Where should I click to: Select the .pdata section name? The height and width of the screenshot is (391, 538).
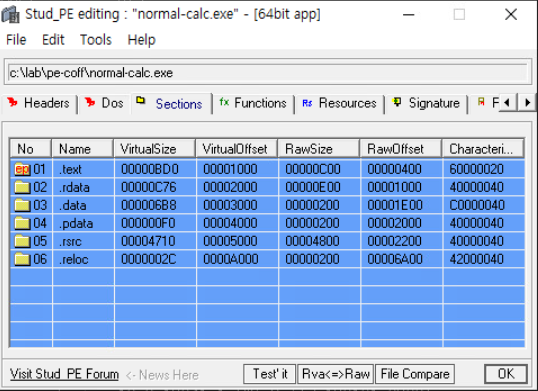click(76, 223)
